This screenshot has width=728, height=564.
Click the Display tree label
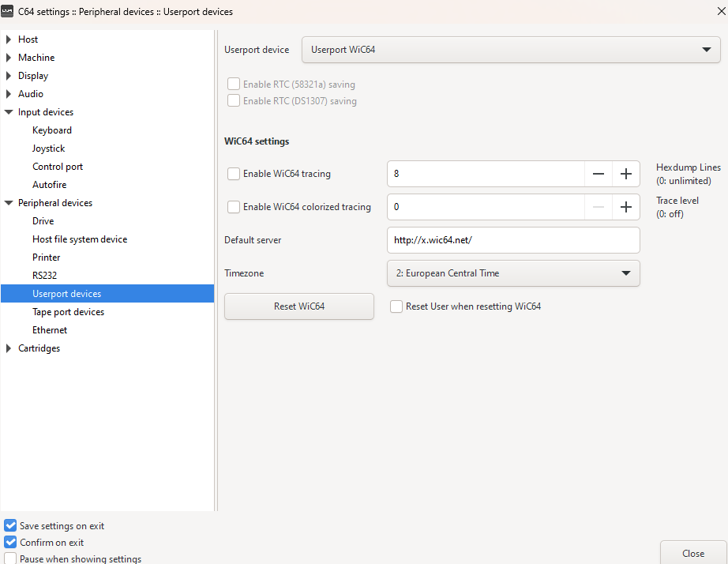tap(33, 76)
